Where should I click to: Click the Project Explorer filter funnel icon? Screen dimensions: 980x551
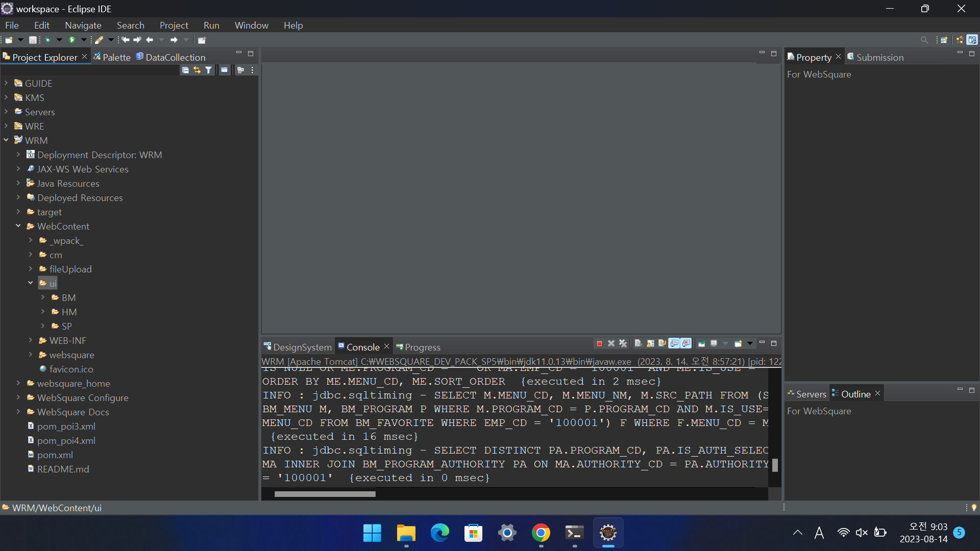[209, 70]
